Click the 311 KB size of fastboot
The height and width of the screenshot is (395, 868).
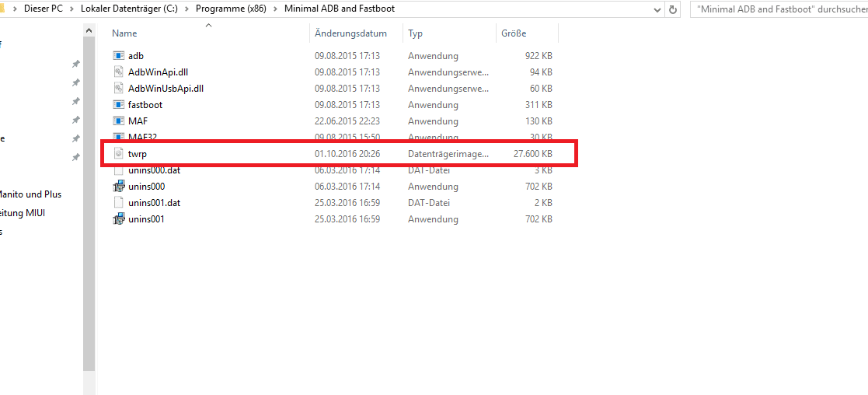pos(539,105)
